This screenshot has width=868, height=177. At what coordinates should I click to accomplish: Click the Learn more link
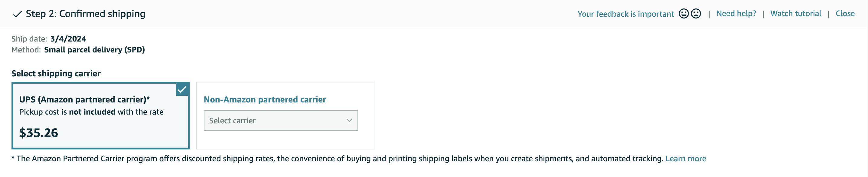coord(685,159)
